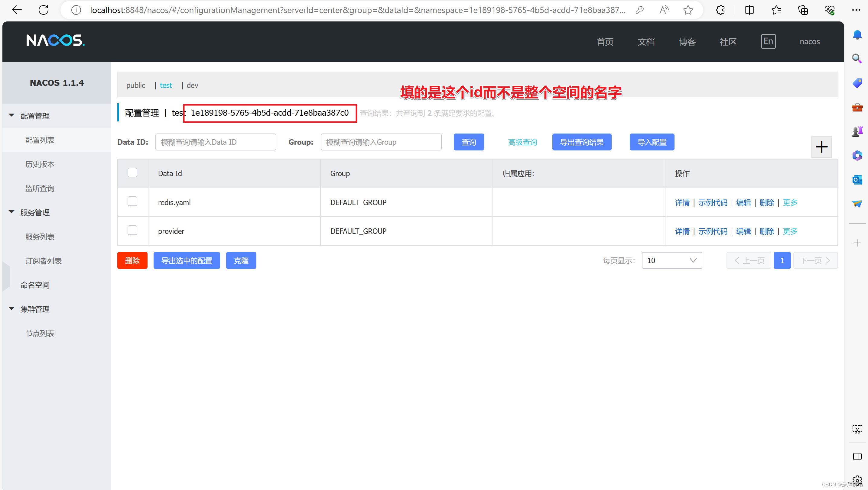
Task: Open browser Extensions puzzle icon
Action: [x=720, y=10]
